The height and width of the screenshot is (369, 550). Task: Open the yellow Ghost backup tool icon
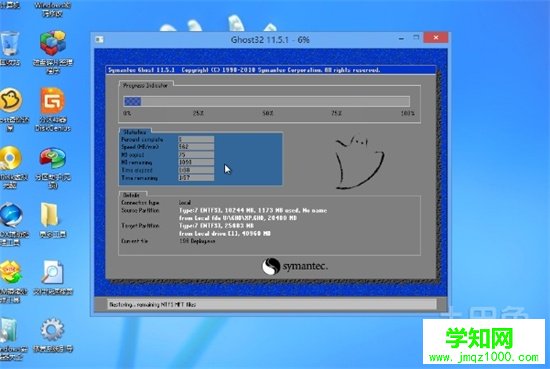click(x=11, y=100)
